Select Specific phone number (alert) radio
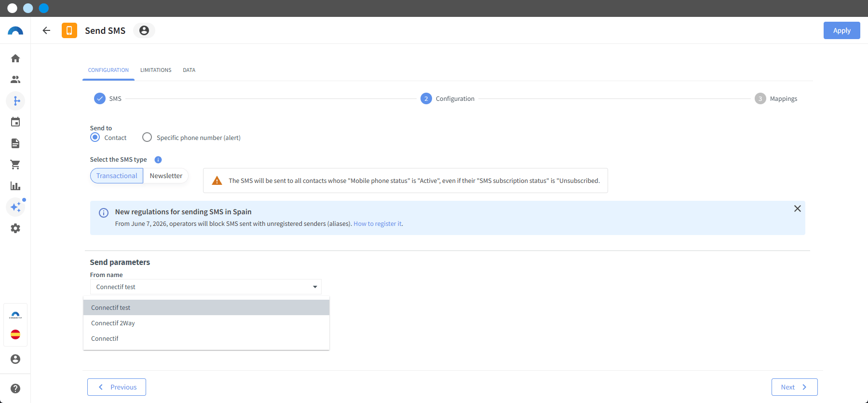 [147, 138]
